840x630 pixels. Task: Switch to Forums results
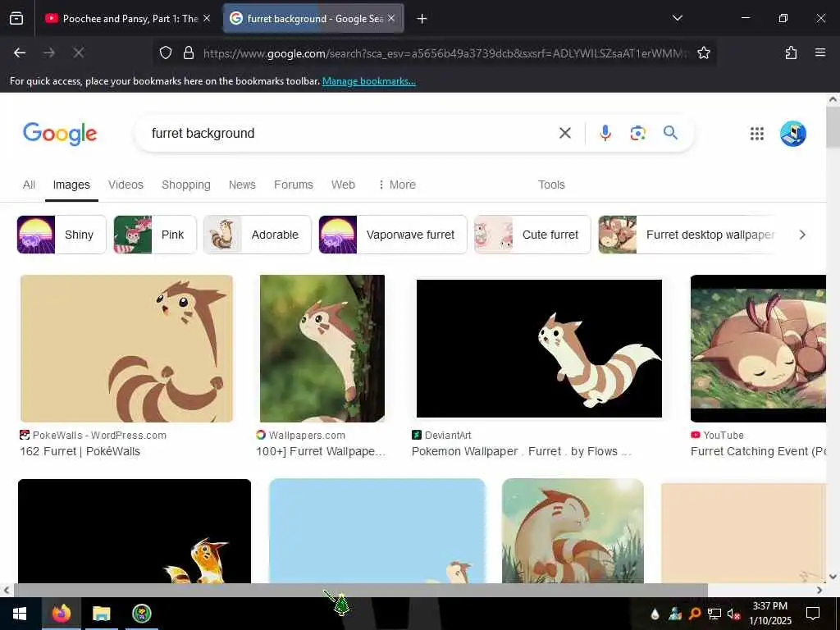tap(294, 185)
